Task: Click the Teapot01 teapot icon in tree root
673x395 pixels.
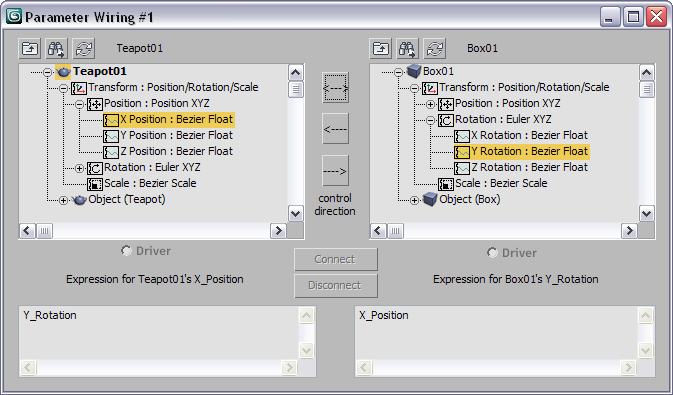Action: (63, 72)
